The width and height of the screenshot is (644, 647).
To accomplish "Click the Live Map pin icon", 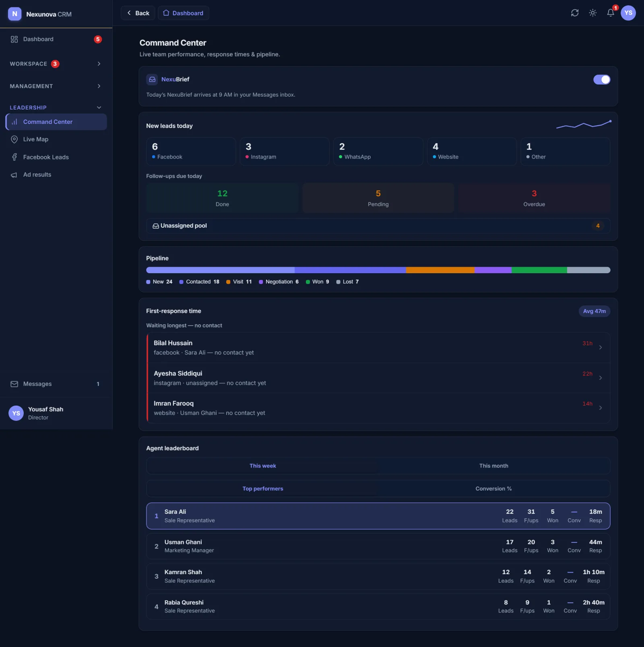I will point(14,139).
